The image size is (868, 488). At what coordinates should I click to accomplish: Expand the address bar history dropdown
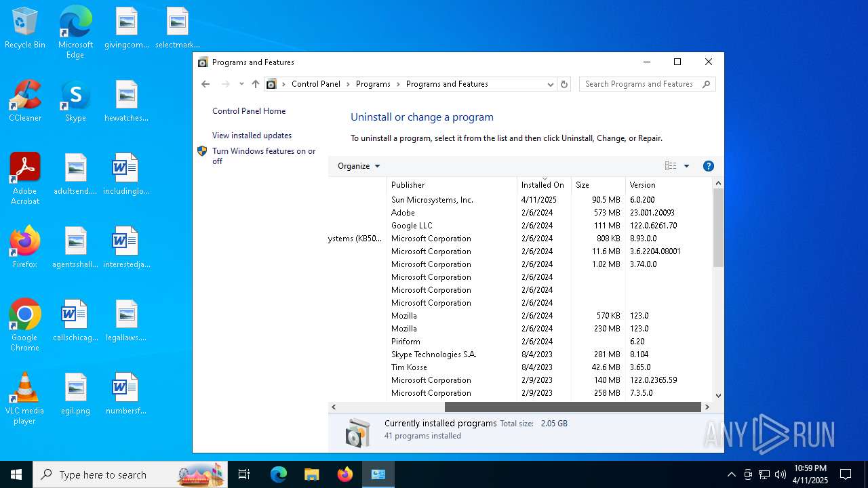550,84
